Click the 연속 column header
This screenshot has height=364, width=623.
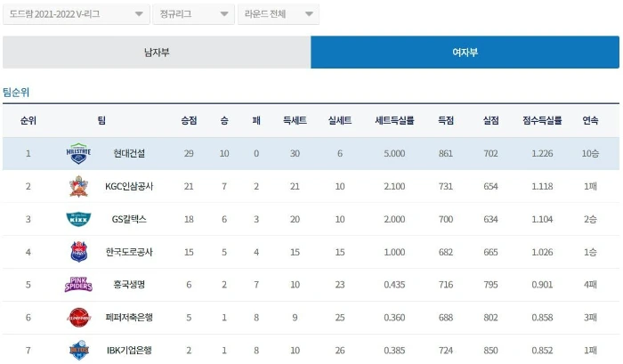coord(590,120)
